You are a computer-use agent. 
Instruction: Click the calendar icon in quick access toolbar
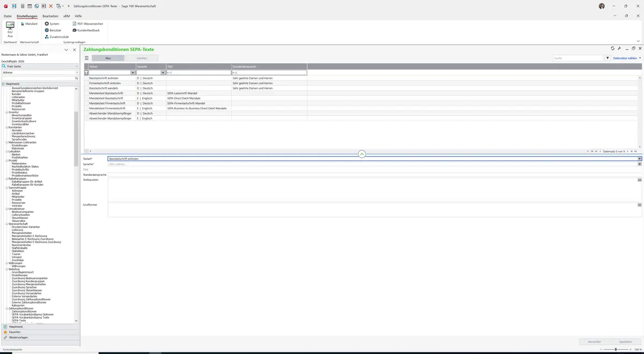(x=30, y=5)
